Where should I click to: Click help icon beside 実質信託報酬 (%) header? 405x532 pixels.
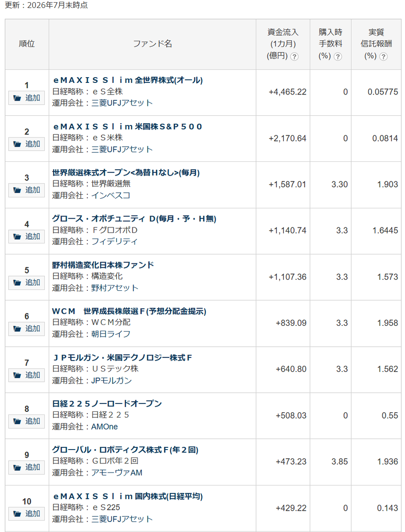(383, 57)
